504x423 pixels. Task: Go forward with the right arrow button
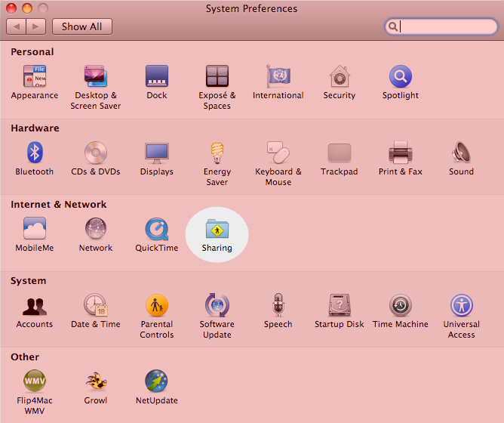(35, 26)
